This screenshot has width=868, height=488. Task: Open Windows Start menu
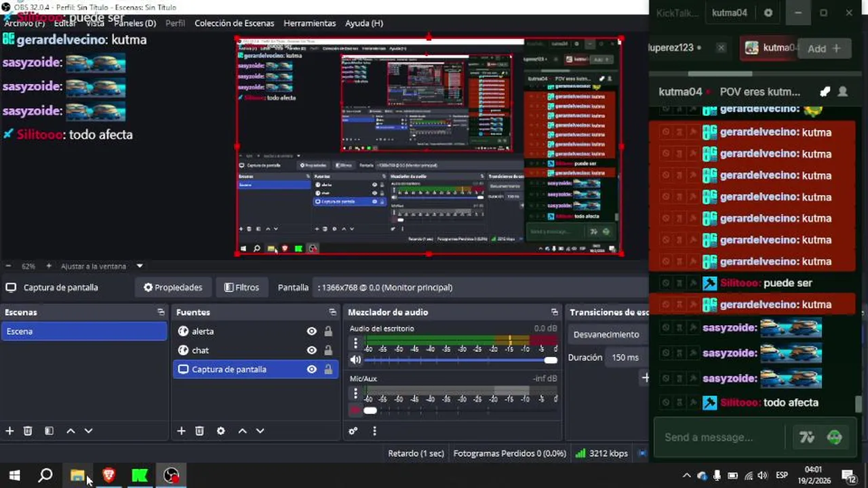click(14, 475)
